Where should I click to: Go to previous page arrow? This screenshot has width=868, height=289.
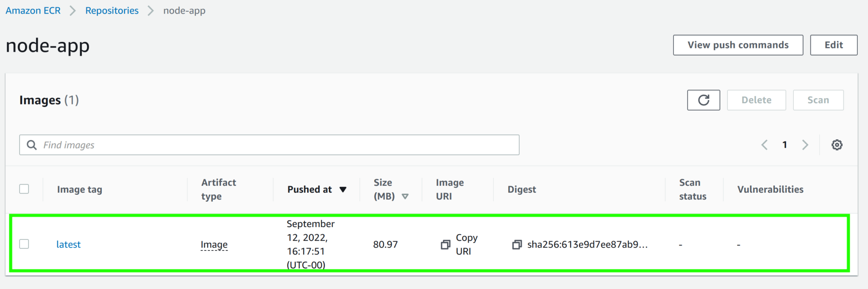765,145
